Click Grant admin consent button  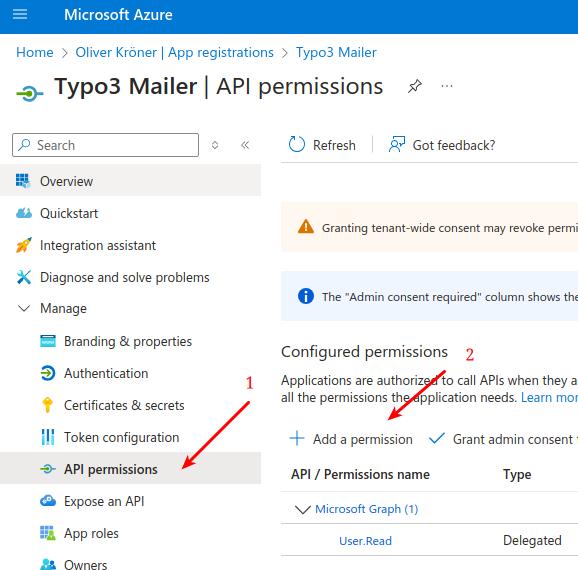(x=503, y=439)
